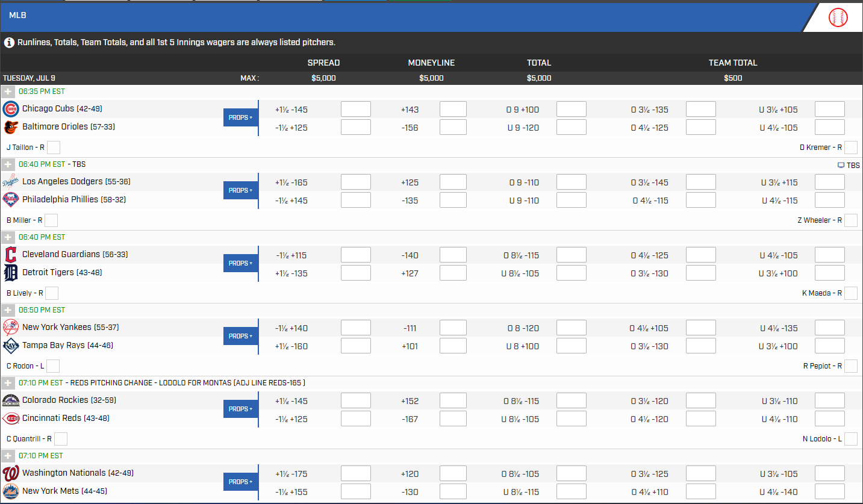Click the Baltimore Orioles team logo
The height and width of the screenshot is (504, 863).
point(11,127)
